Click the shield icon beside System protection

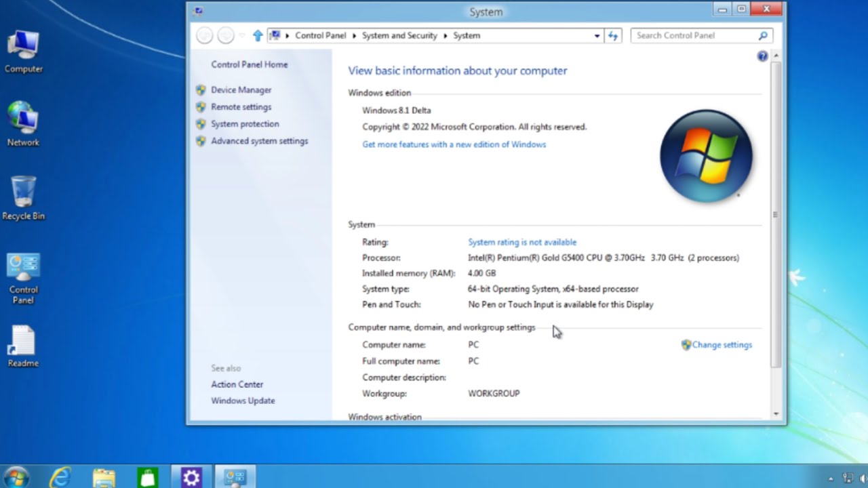pos(201,123)
